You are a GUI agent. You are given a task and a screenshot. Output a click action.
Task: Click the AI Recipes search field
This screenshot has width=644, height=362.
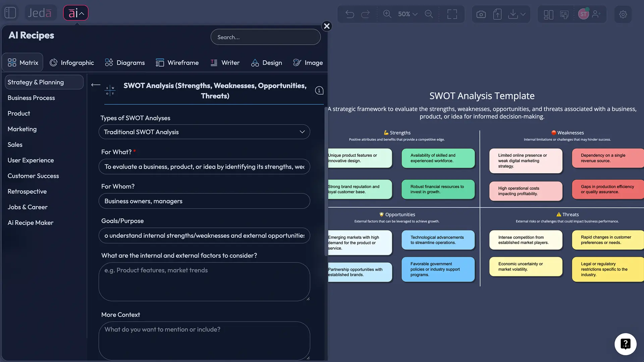point(265,37)
